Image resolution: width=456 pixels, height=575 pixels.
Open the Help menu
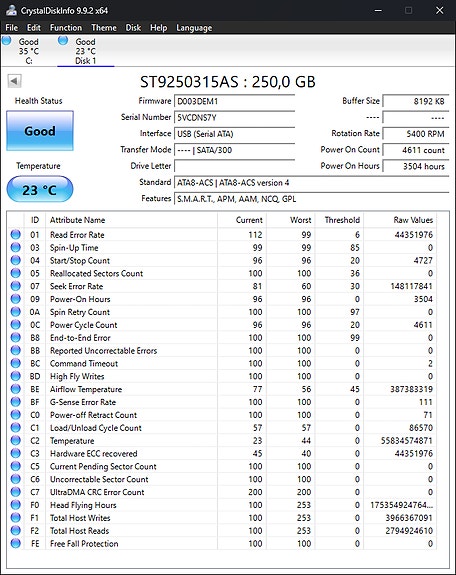point(158,28)
